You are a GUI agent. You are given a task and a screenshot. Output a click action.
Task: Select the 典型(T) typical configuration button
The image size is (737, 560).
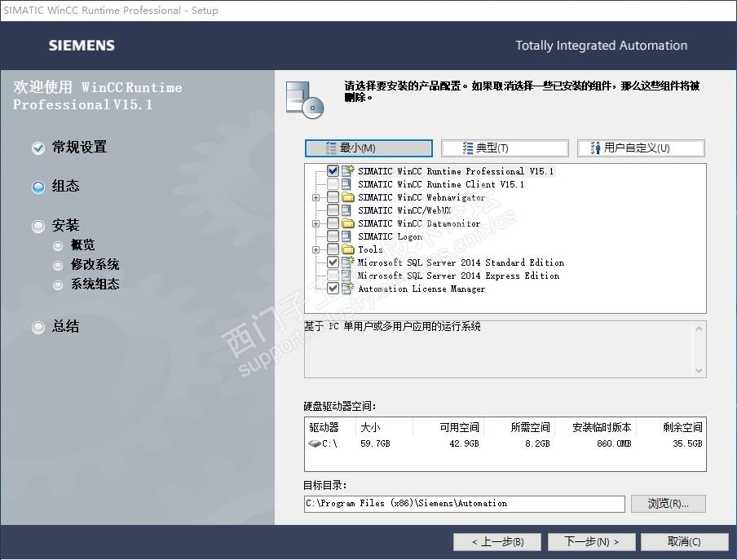click(505, 148)
